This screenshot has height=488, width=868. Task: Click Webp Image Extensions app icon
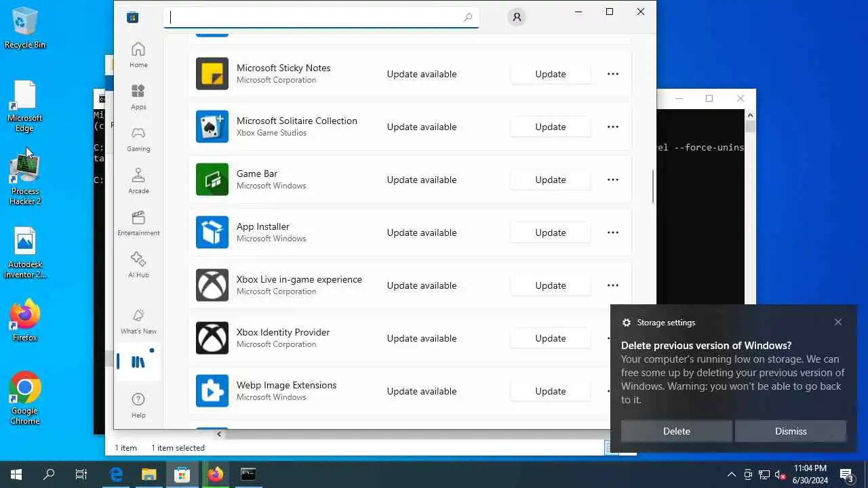(x=212, y=391)
